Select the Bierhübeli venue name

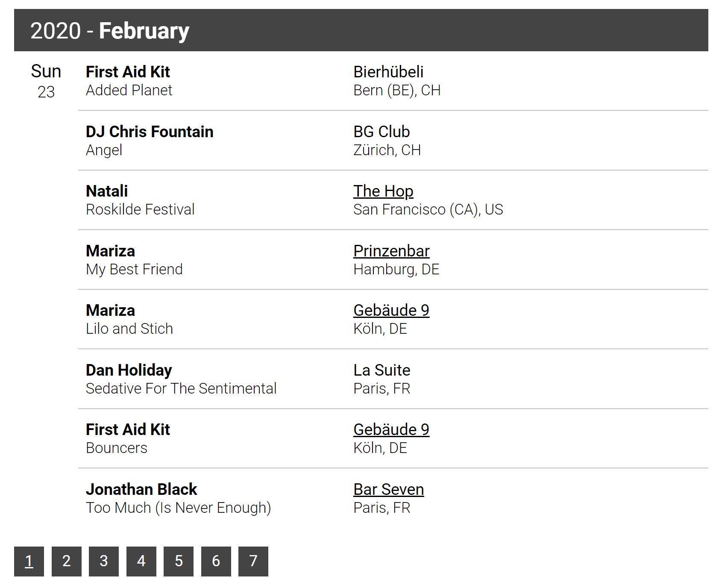(x=388, y=72)
